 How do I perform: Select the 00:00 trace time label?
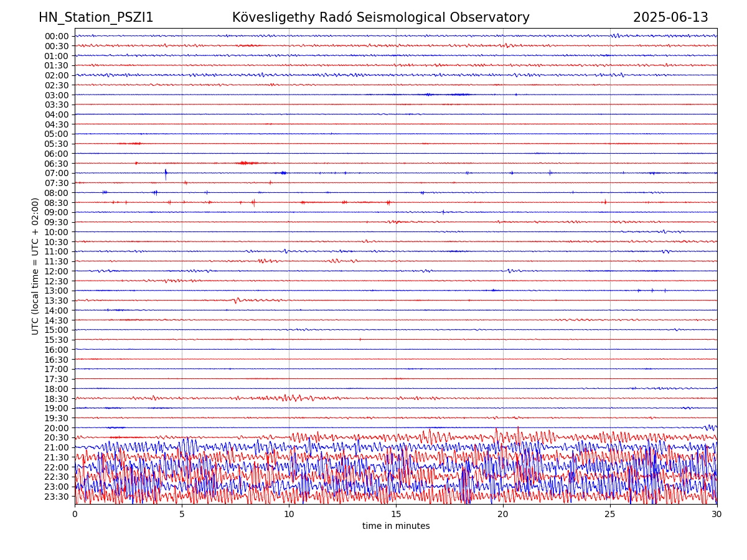[x=56, y=36]
